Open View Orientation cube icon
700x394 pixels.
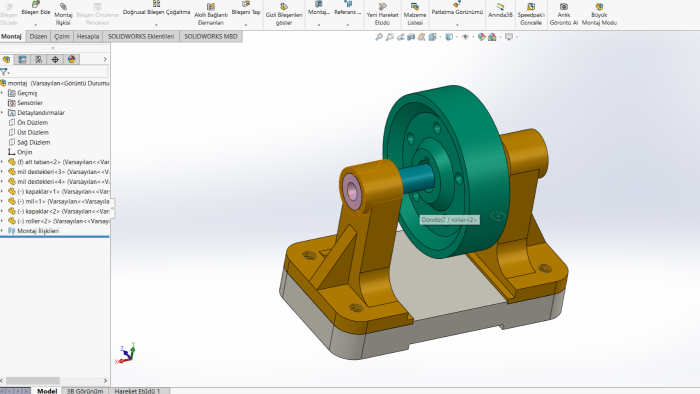433,37
